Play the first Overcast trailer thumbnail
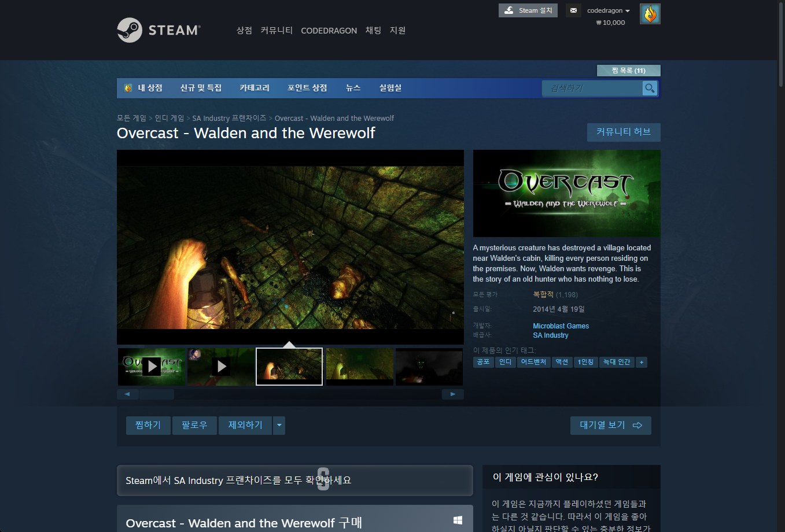 152,367
